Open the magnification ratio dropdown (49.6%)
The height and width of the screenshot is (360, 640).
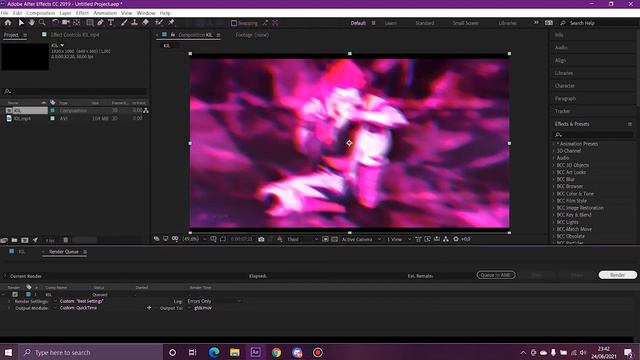click(x=194, y=239)
